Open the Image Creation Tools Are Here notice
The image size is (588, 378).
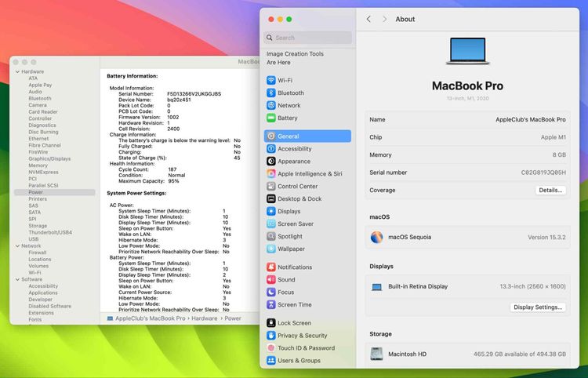tap(295, 58)
